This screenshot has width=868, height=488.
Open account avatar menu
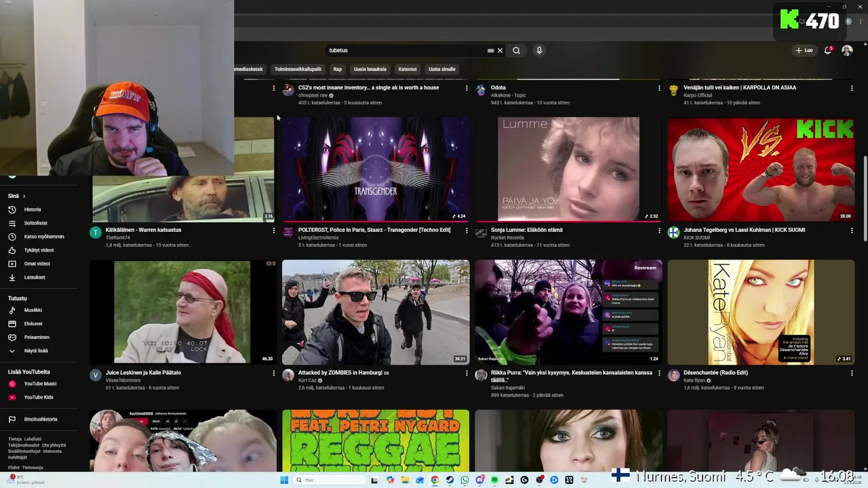(x=847, y=50)
